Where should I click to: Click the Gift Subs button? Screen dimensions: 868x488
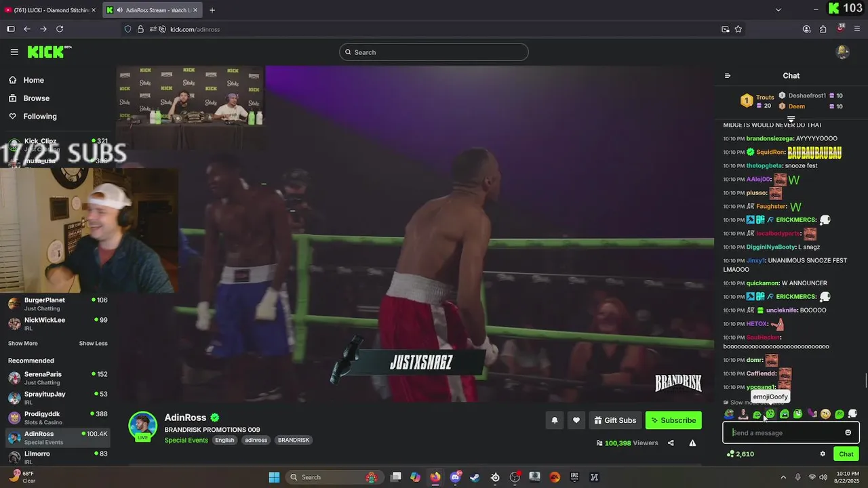point(615,420)
